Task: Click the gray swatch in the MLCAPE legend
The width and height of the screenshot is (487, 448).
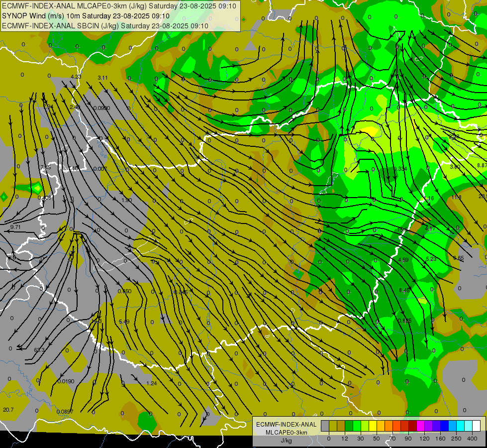Action: pyautogui.click(x=325, y=426)
